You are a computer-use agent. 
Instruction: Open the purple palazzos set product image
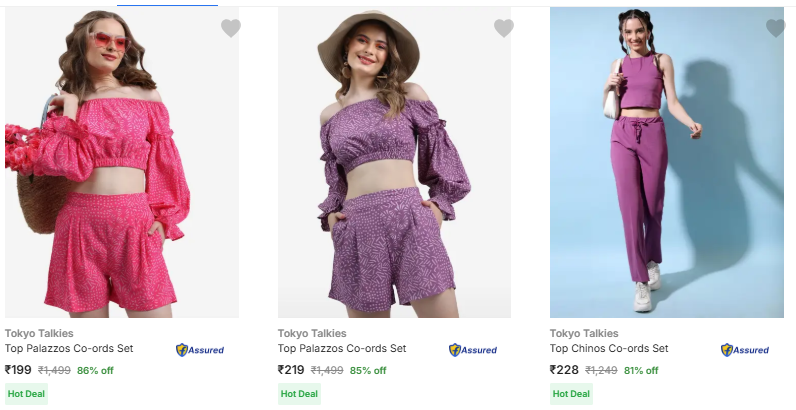394,165
